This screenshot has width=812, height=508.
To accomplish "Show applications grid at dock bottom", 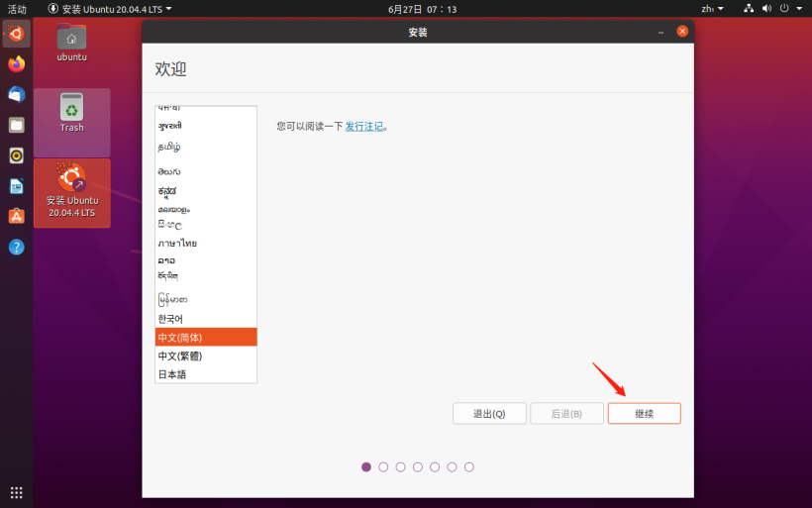I will 16,492.
